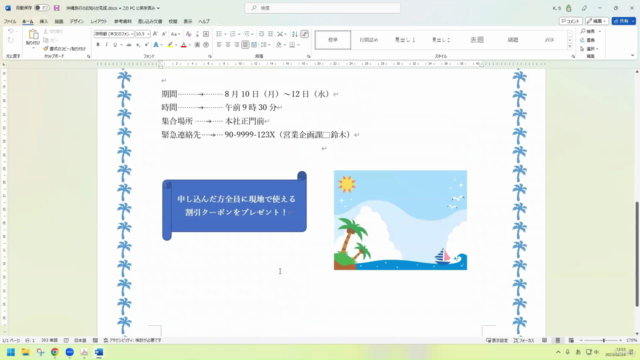Screen dimensions: 640x360
Task: Switch to the Design tab
Action: click(76, 21)
